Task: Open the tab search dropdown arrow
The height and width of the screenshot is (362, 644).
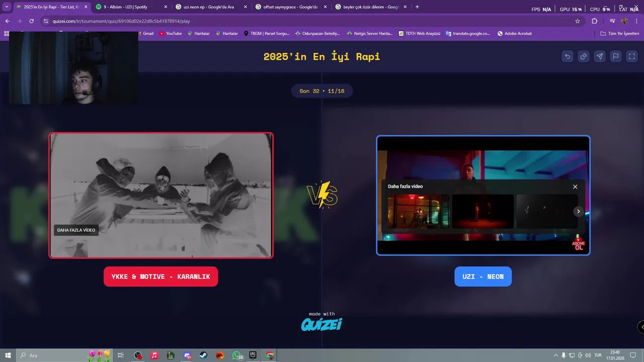Action: pyautogui.click(x=7, y=7)
